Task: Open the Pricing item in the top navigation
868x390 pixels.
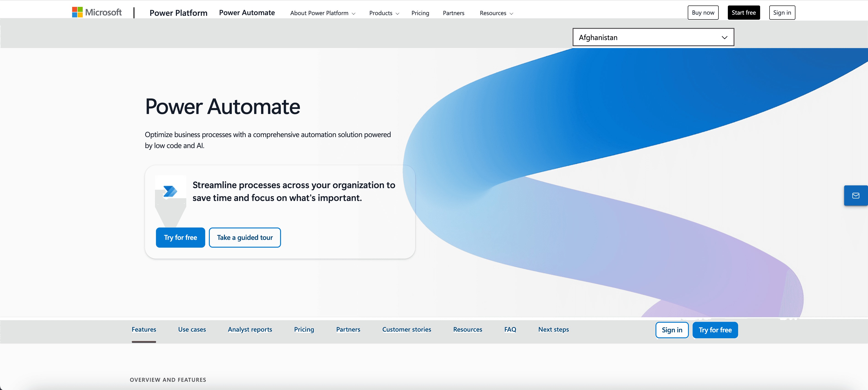Action: (x=420, y=13)
